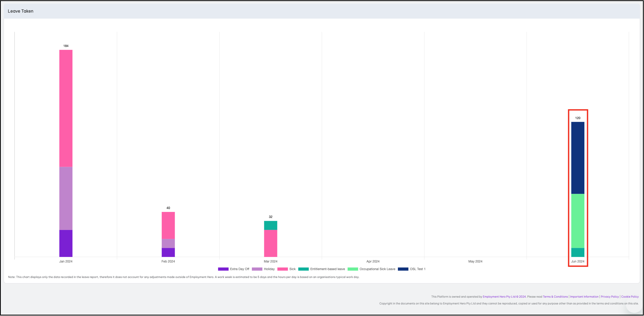Viewport: 644px width, 316px height.
Task: Hide the Sick series via legend
Action: coord(283,269)
